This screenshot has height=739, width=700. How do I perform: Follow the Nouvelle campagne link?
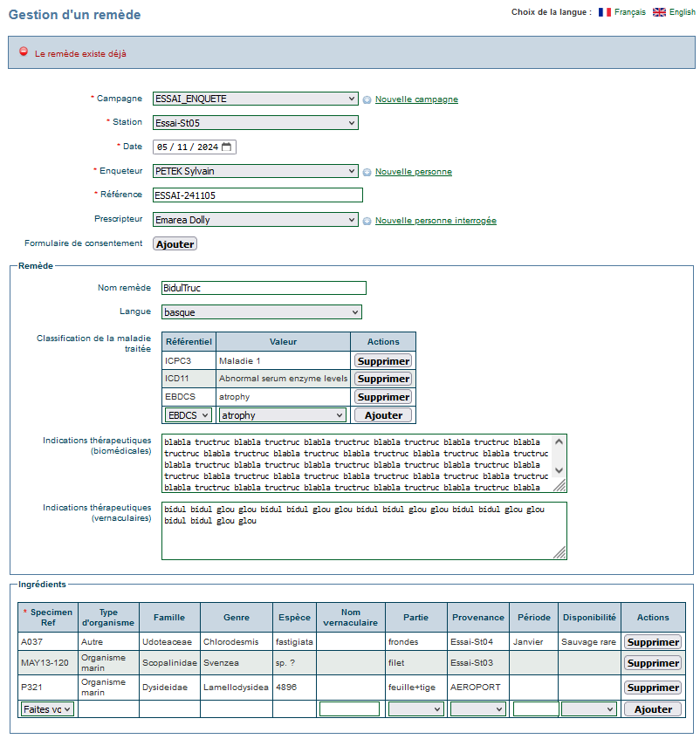[416, 99]
